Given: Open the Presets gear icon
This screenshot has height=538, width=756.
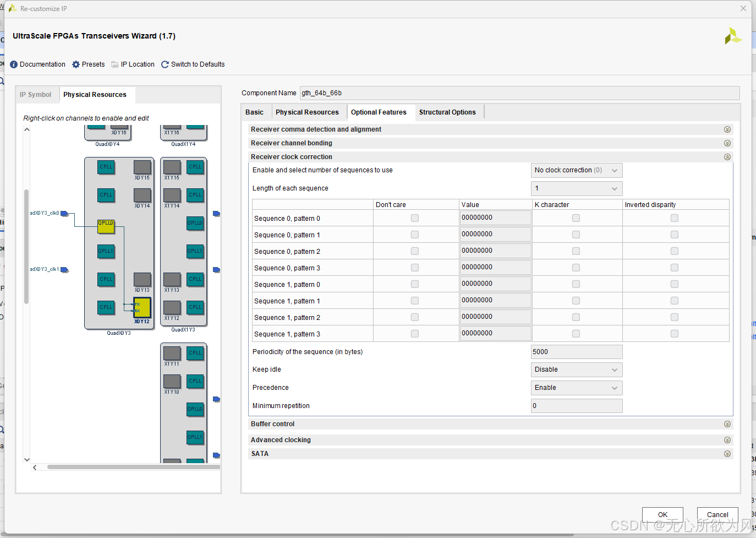Looking at the screenshot, I should click(x=76, y=64).
